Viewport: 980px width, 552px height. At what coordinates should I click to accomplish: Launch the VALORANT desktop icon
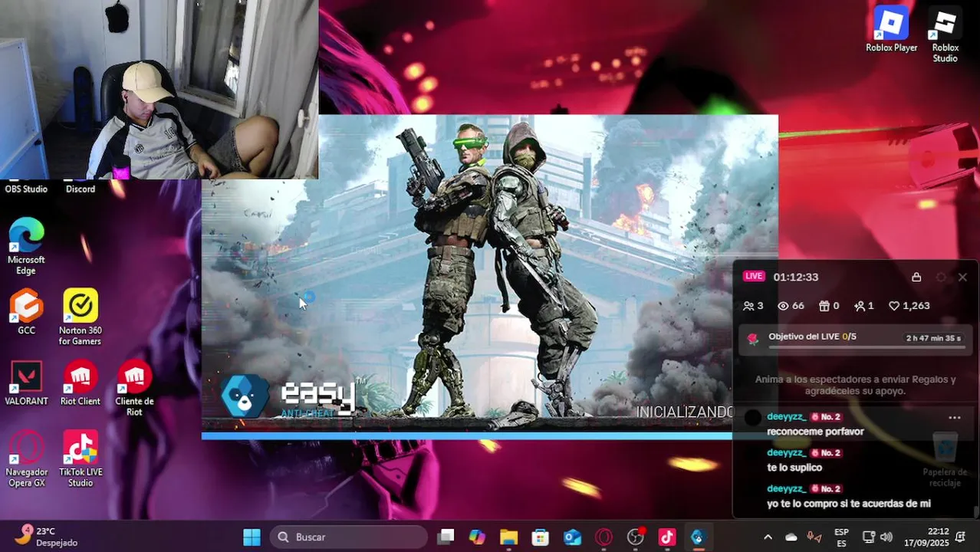coord(26,383)
